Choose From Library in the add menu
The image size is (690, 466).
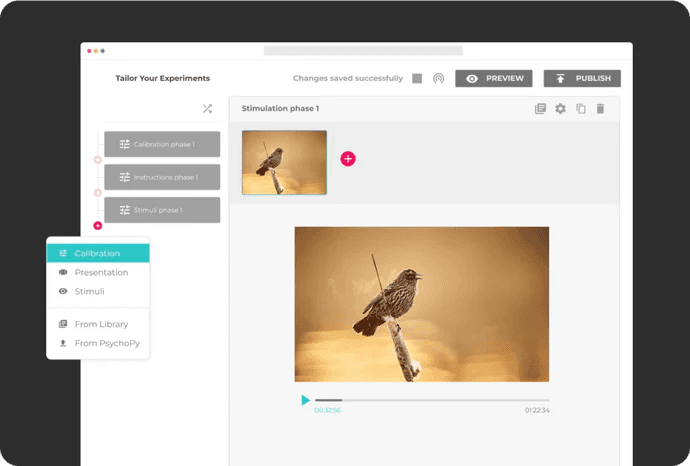pos(98,324)
